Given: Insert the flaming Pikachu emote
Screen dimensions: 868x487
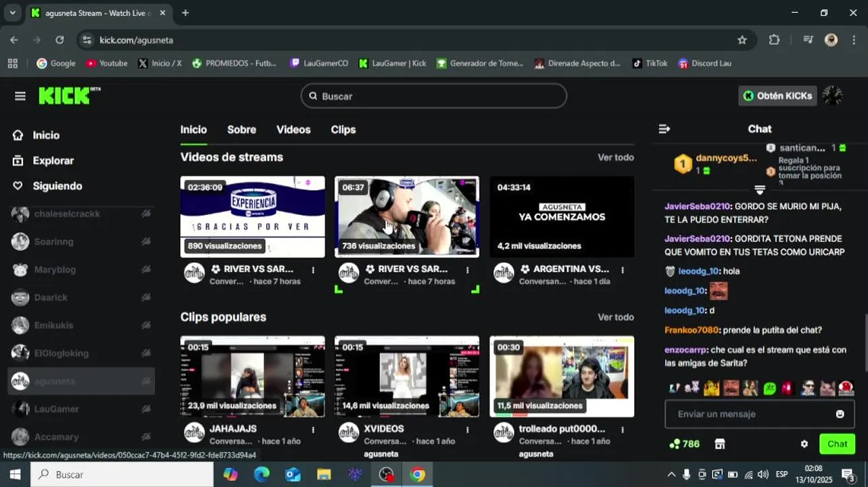Looking at the screenshot, I should click(711, 388).
